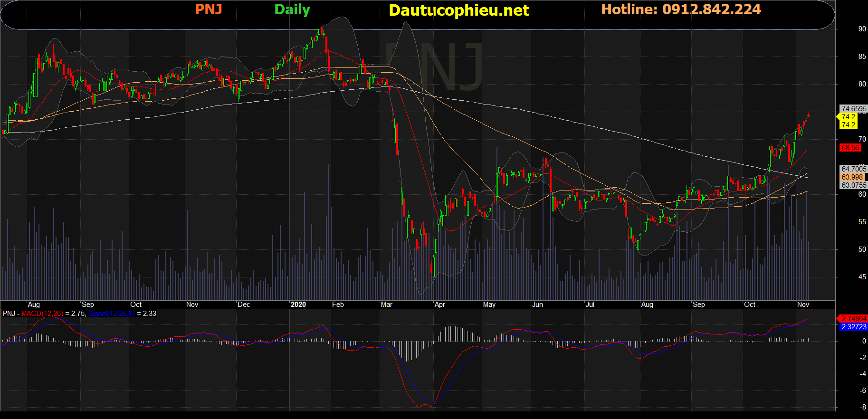868x419 pixels.
Task: Select the 80 price axis label
Action: pos(862,84)
